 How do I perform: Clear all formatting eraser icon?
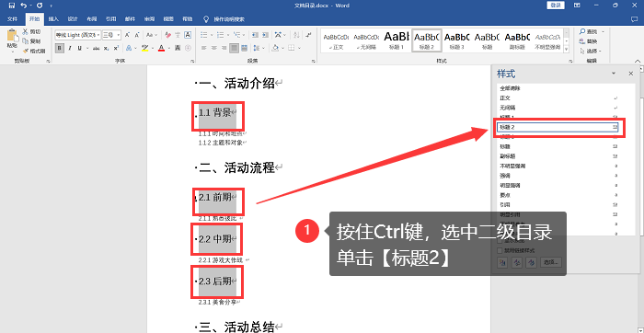click(168, 35)
